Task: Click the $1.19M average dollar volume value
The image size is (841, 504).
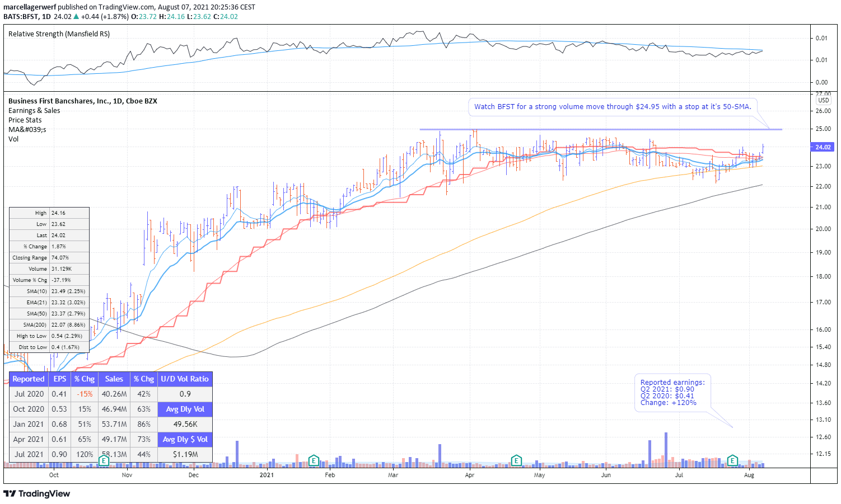Action: 185,455
